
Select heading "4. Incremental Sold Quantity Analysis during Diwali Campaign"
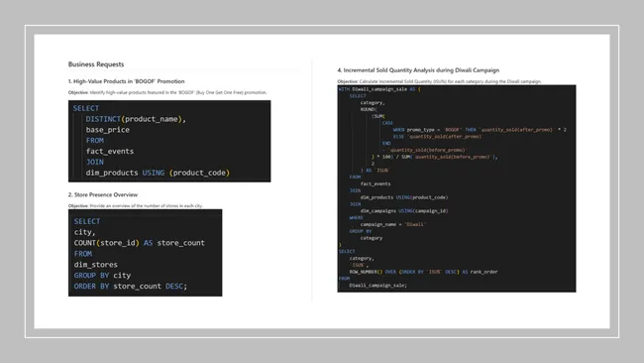[x=418, y=70]
